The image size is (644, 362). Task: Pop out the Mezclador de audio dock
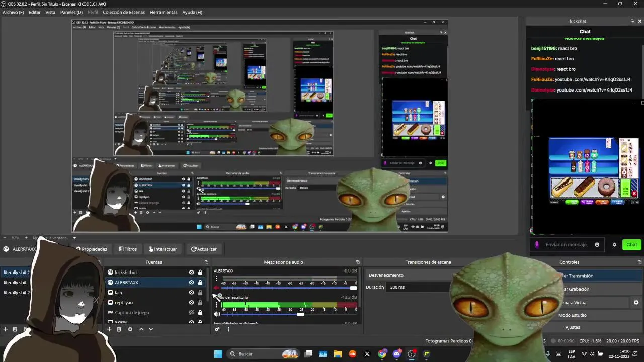pos(358,262)
